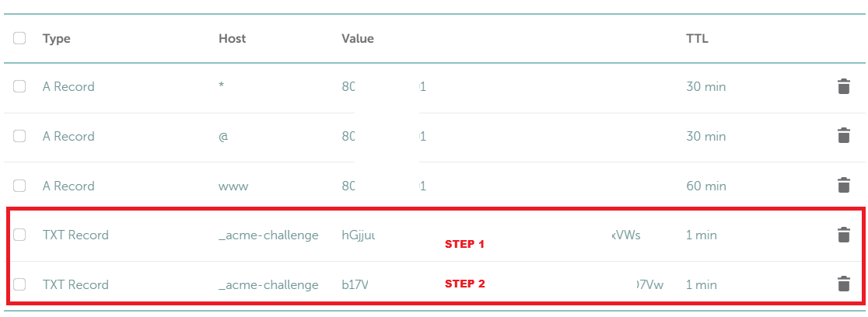
Task: Tick the www A Record checkbox
Action: pyautogui.click(x=19, y=186)
